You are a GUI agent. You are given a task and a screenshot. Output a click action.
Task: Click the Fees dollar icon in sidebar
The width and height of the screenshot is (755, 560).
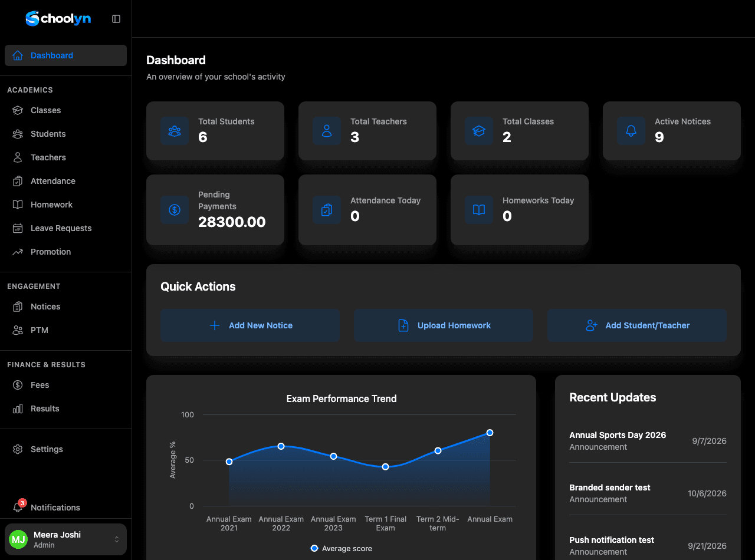[18, 385]
